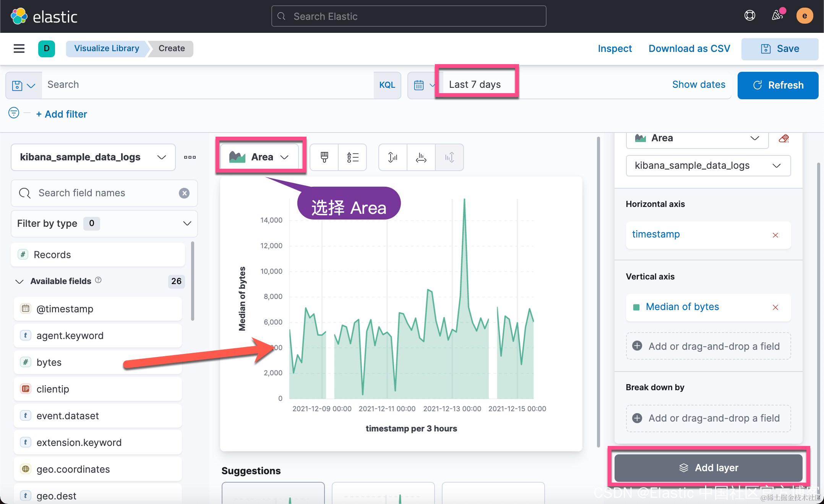Open the Inspect menu item
Screen dimensions: 824x504
(x=615, y=48)
